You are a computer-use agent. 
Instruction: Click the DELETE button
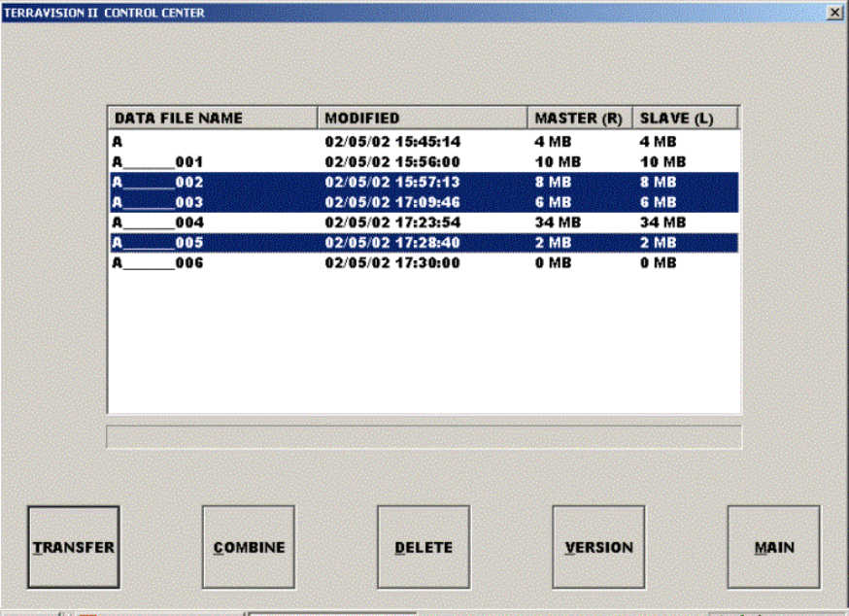[x=424, y=547]
